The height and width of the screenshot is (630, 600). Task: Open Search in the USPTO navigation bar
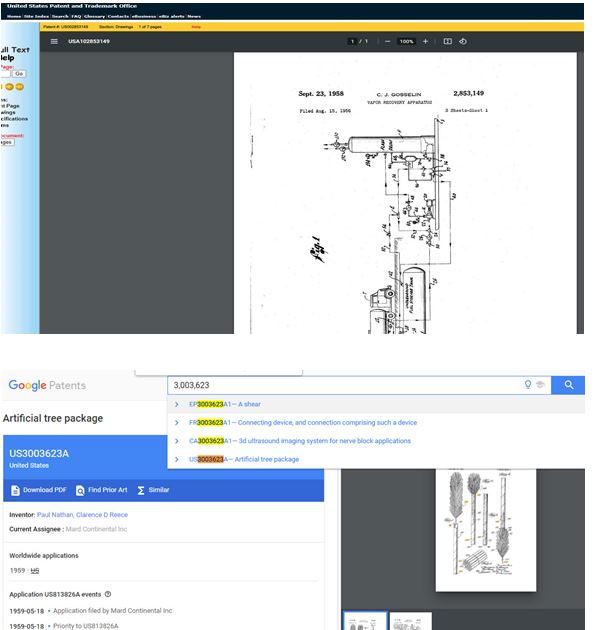(x=60, y=16)
